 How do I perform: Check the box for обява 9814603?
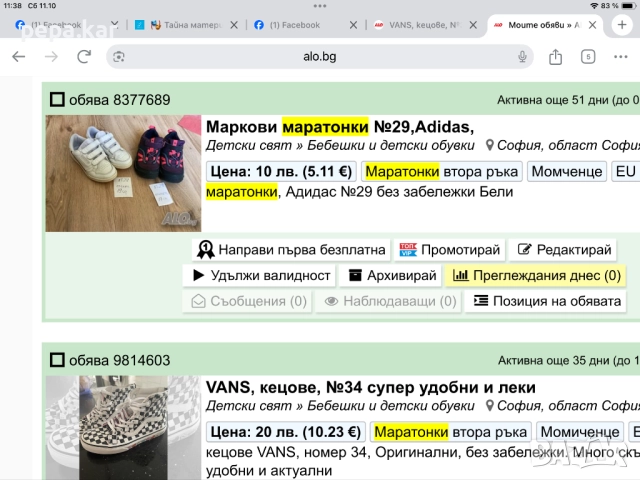57,360
